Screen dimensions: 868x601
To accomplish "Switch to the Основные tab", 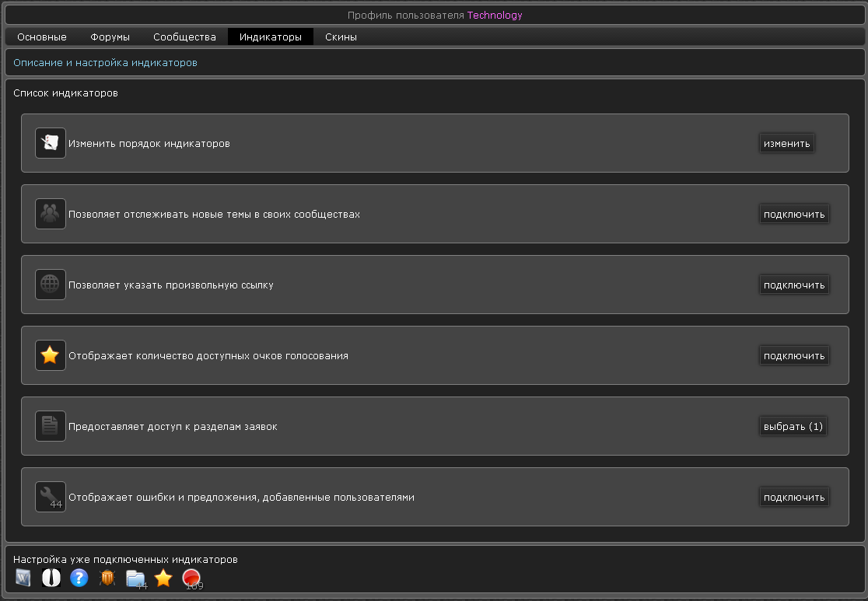I will point(42,37).
